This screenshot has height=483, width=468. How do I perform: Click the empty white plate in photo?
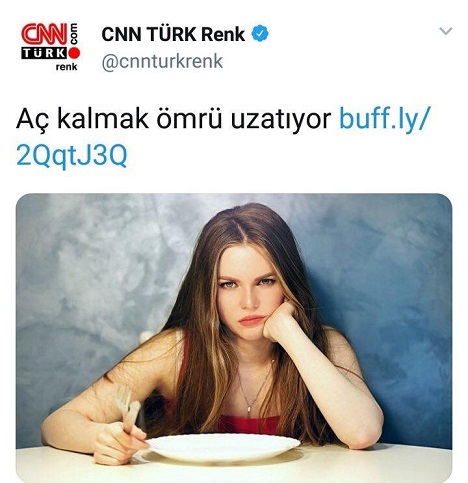(224, 447)
